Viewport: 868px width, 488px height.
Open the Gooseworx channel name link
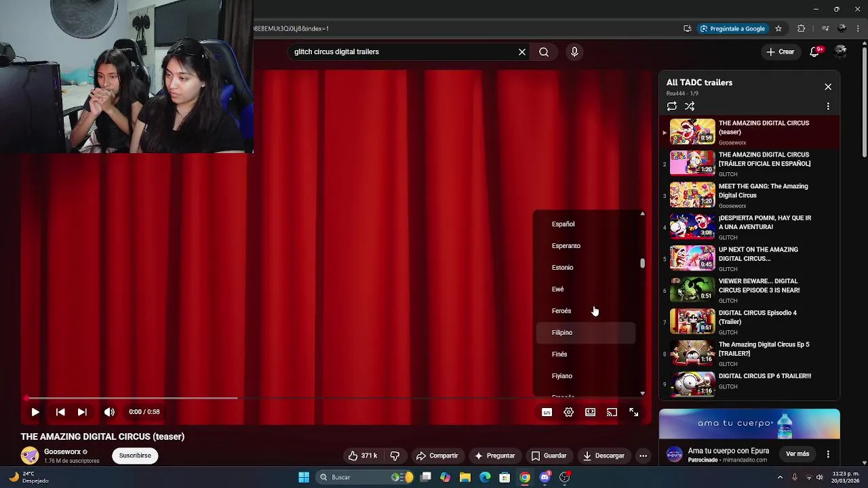[x=62, y=451]
